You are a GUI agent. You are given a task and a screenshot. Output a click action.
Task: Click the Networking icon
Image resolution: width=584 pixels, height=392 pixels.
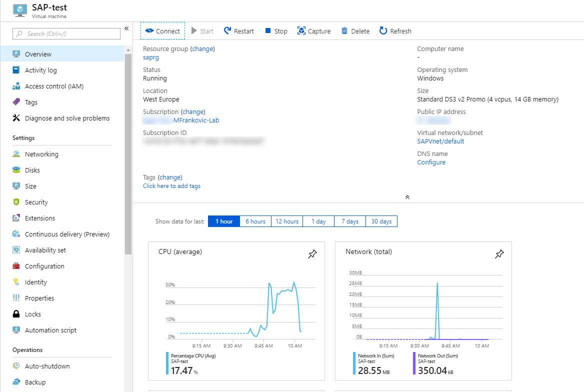pyautogui.click(x=16, y=154)
